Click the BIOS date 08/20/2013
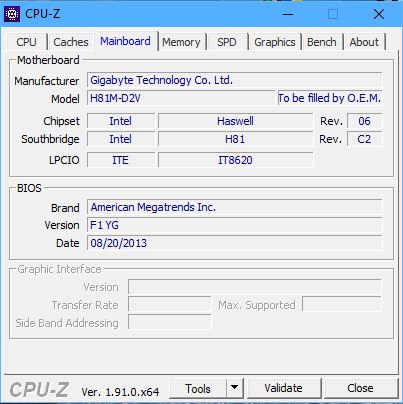403x404 pixels. pos(235,243)
